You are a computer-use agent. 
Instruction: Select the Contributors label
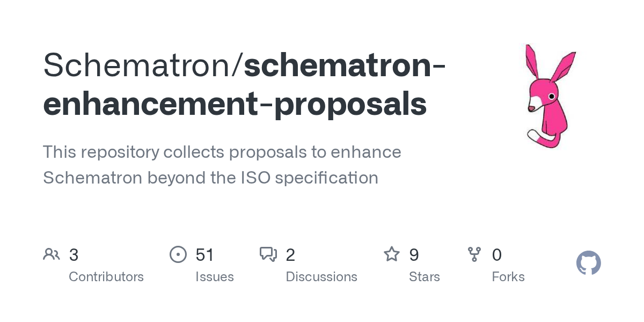pyautogui.click(x=106, y=277)
